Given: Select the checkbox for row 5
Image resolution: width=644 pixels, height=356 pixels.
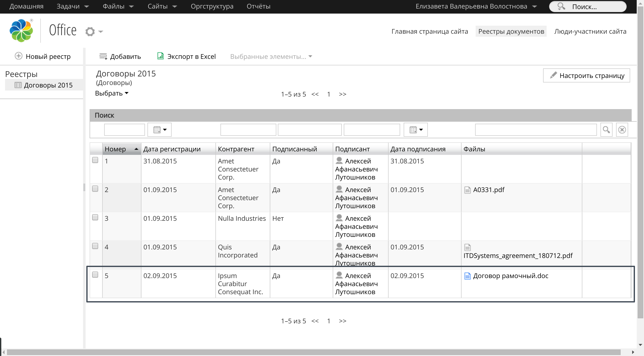Looking at the screenshot, I should pos(95,275).
